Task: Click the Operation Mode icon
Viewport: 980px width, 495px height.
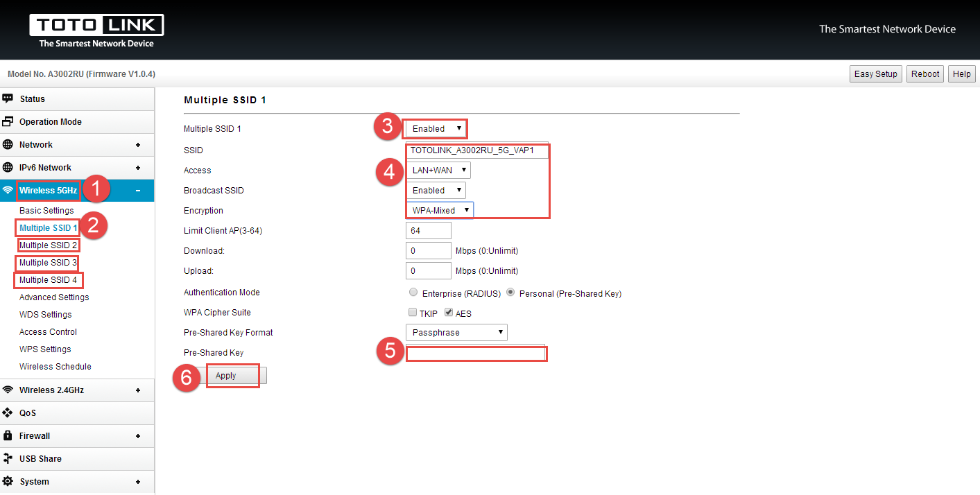Action: (8, 122)
